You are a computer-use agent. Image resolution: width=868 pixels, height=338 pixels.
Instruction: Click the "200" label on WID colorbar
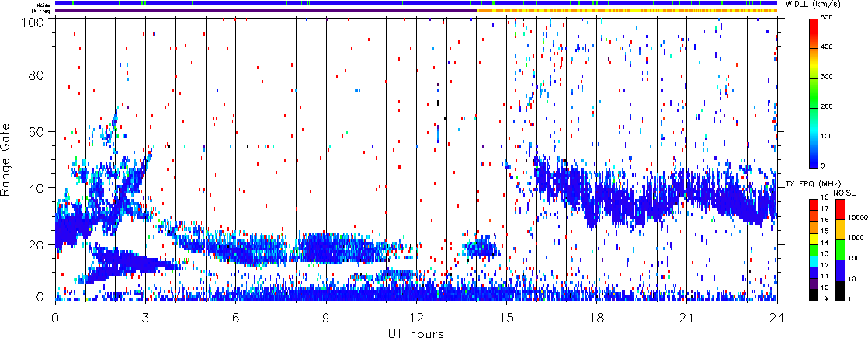click(827, 106)
